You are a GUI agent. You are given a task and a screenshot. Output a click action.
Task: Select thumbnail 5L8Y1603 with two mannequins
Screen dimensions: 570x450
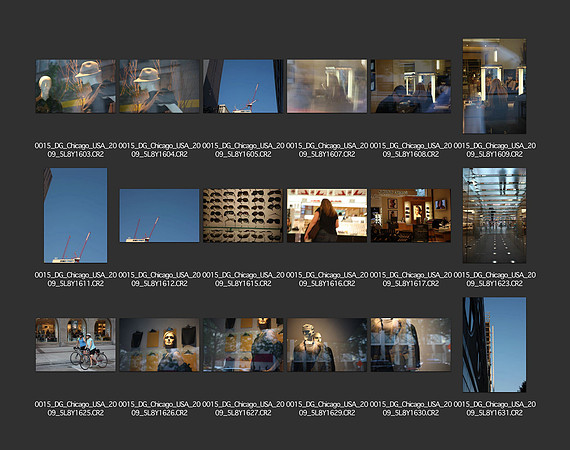[76, 86]
